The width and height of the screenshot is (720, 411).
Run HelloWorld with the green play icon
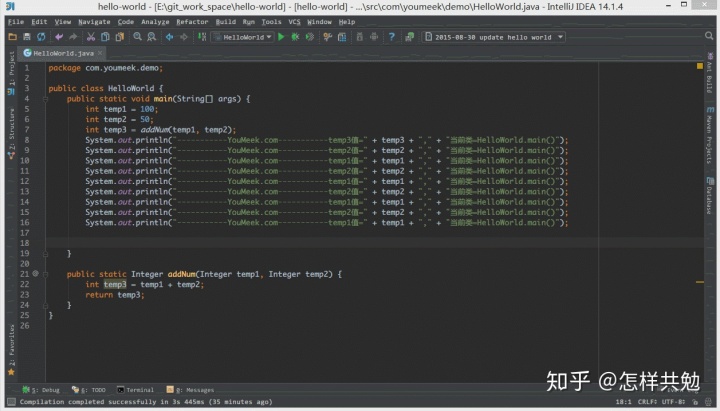(x=281, y=37)
